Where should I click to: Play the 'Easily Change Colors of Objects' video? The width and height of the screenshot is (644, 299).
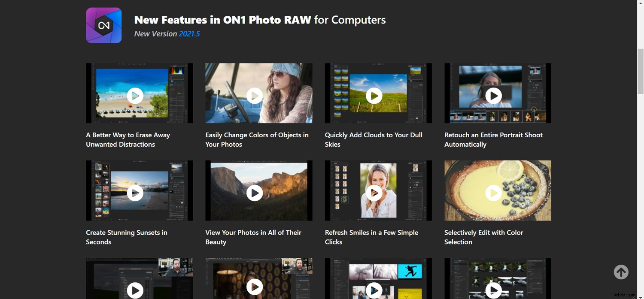pyautogui.click(x=255, y=96)
